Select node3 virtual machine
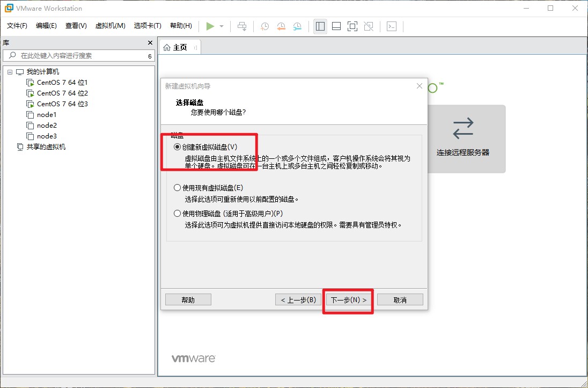Image resolution: width=588 pixels, height=388 pixels. tap(41, 136)
